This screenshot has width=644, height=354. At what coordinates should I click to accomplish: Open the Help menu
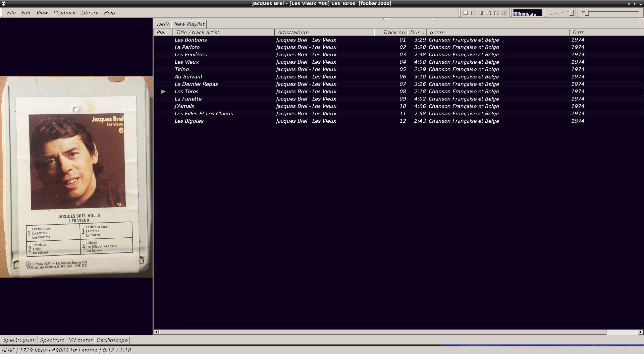tap(109, 13)
